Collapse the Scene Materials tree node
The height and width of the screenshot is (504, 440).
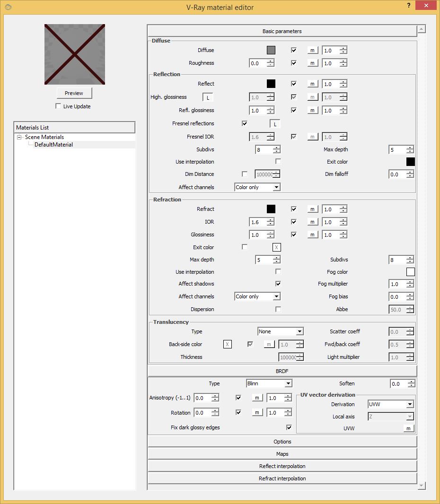[x=19, y=137]
